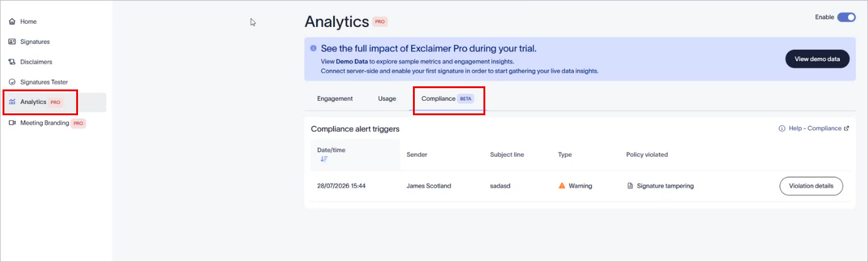Select the 28/07/2026 15:44 alert row
The width and height of the screenshot is (868, 262).
pos(580,186)
